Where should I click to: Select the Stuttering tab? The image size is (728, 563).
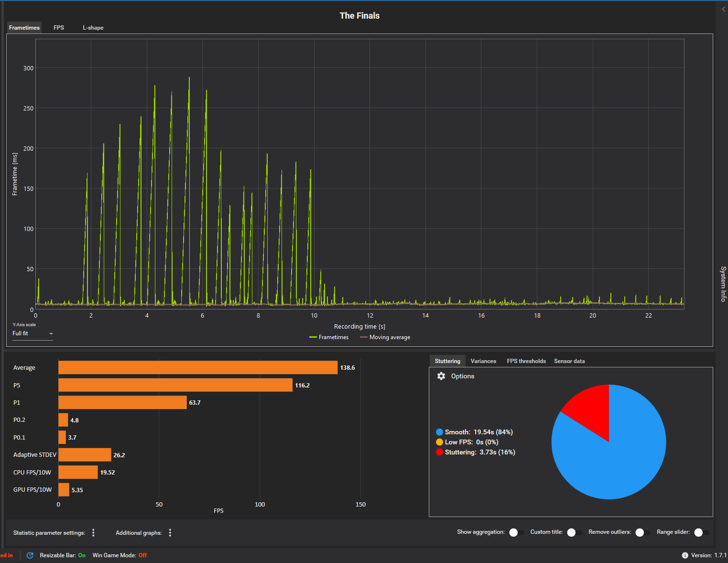(447, 361)
